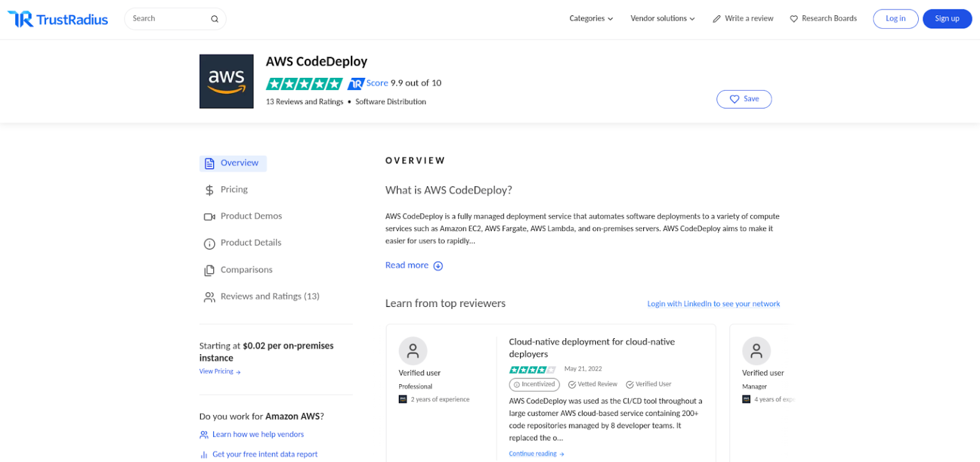Click the Reviews and Ratings people icon
This screenshot has width=980, height=462.
[209, 296]
